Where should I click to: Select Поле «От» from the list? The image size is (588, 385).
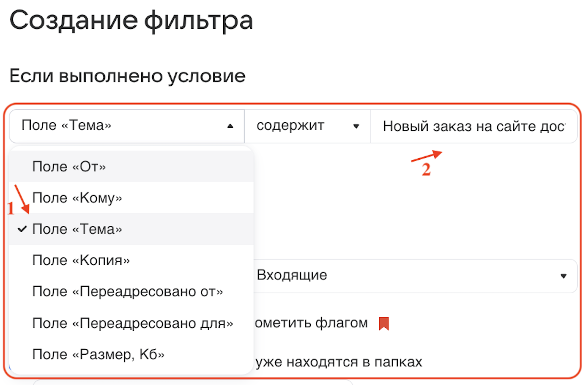69,167
